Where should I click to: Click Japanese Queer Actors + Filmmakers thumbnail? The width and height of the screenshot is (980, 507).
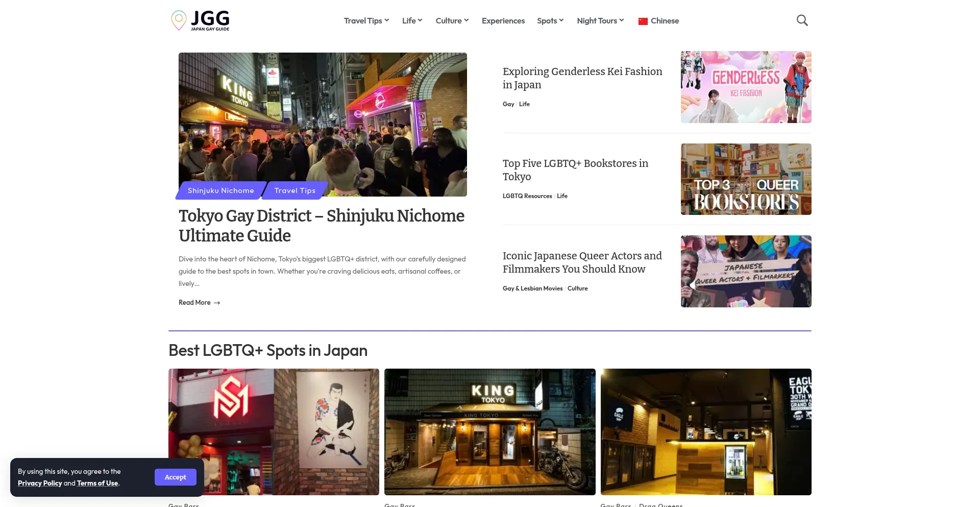746,271
